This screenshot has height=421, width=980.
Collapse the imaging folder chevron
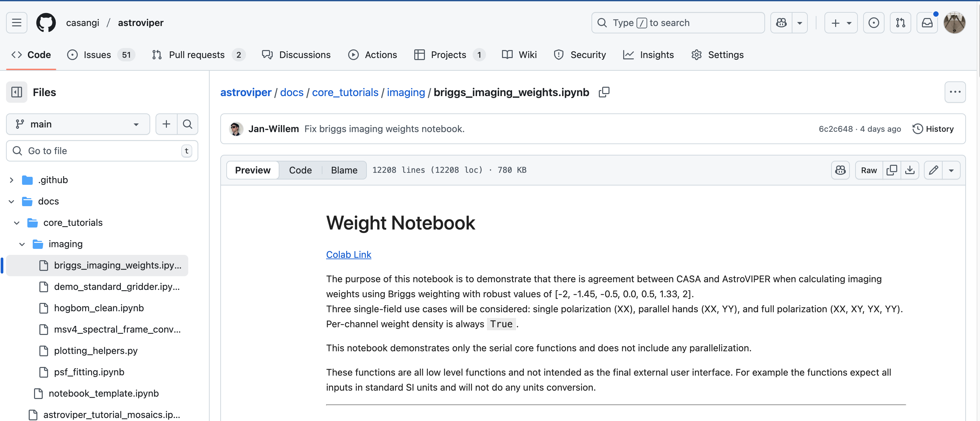tap(22, 244)
